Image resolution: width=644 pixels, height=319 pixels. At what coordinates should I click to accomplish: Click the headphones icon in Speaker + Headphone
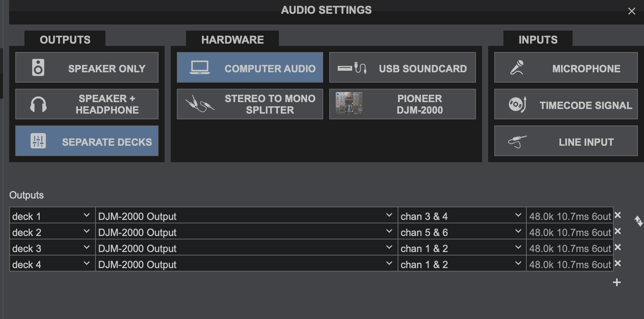pos(38,104)
